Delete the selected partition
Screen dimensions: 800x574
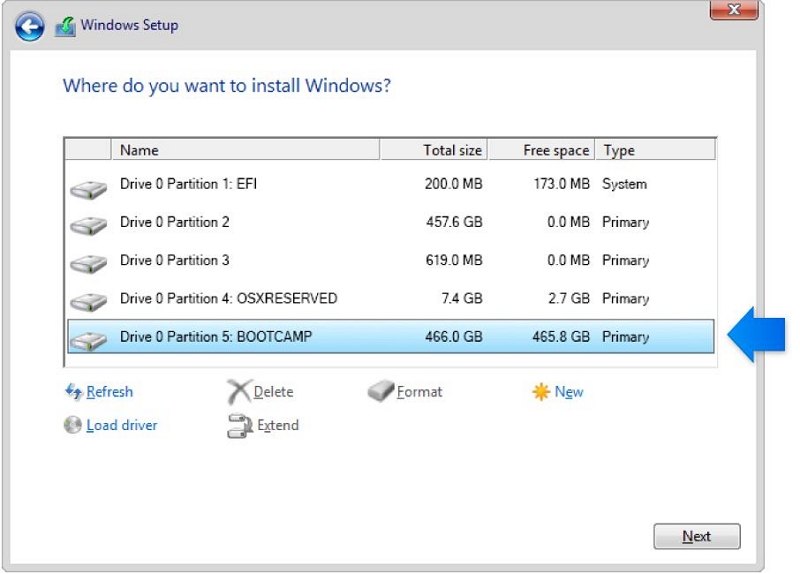tap(273, 392)
